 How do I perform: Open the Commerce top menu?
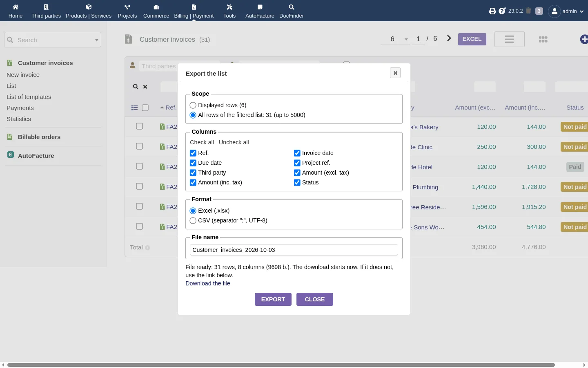coord(156,11)
